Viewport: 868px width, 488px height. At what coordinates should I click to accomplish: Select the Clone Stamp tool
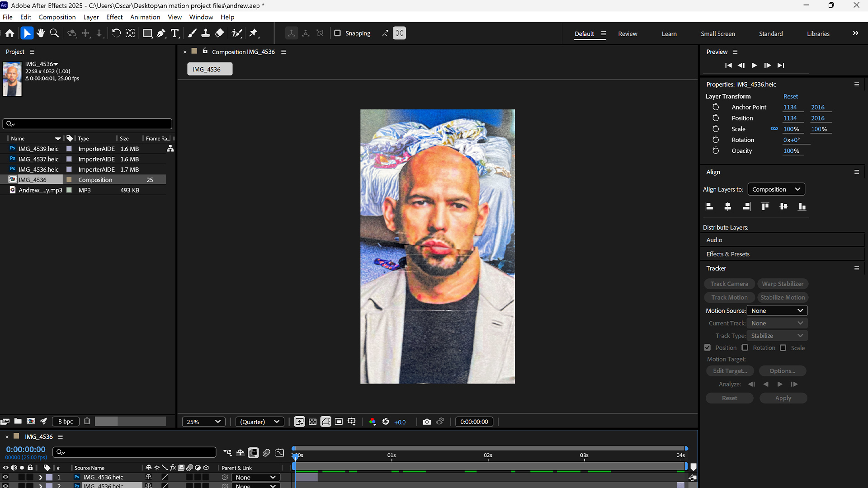(206, 33)
